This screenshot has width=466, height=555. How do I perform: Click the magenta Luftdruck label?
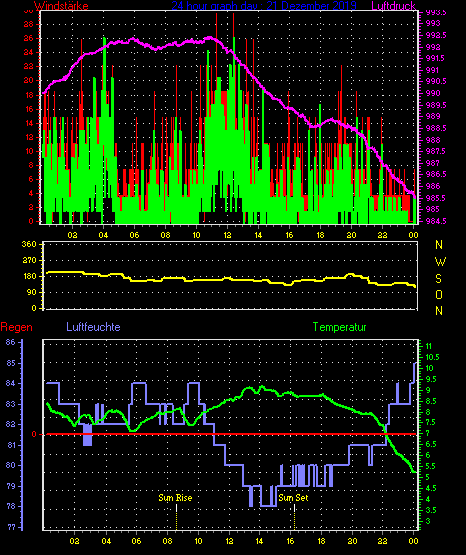(x=393, y=6)
